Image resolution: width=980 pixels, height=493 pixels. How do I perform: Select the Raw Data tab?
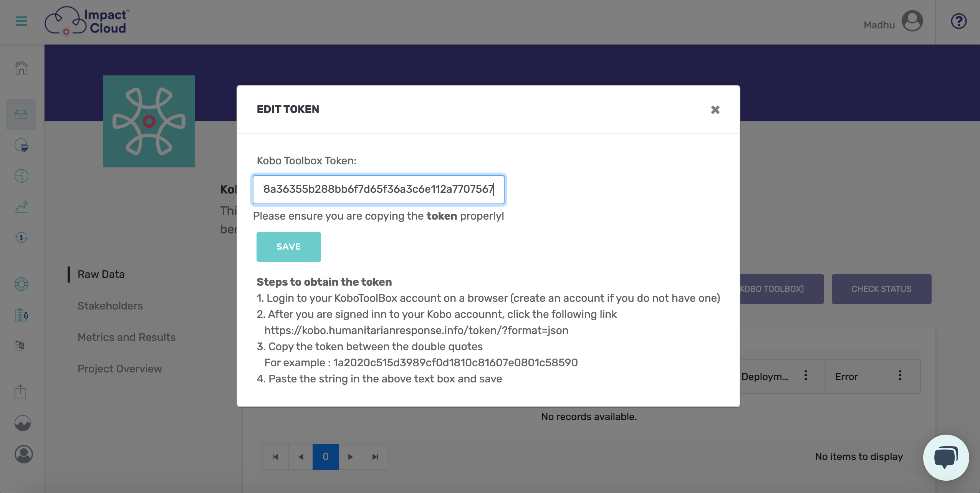101,275
